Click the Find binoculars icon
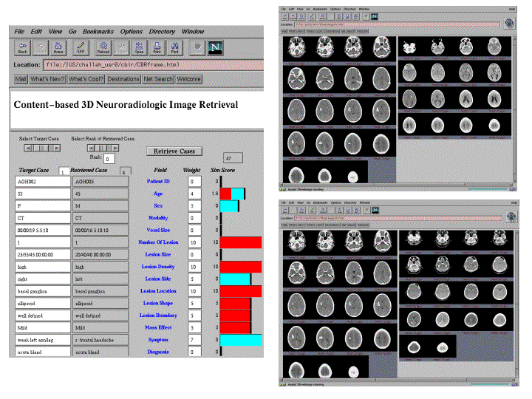Image resolution: width=532 pixels, height=399 pixels. 175,49
